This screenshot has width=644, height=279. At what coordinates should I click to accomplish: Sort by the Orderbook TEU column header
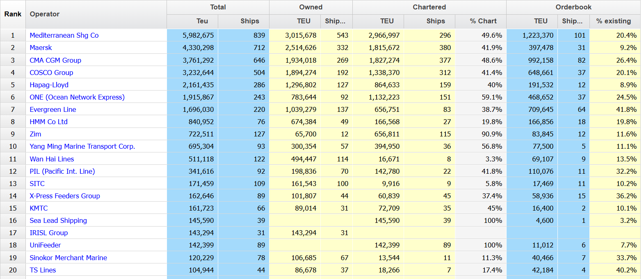click(x=532, y=21)
